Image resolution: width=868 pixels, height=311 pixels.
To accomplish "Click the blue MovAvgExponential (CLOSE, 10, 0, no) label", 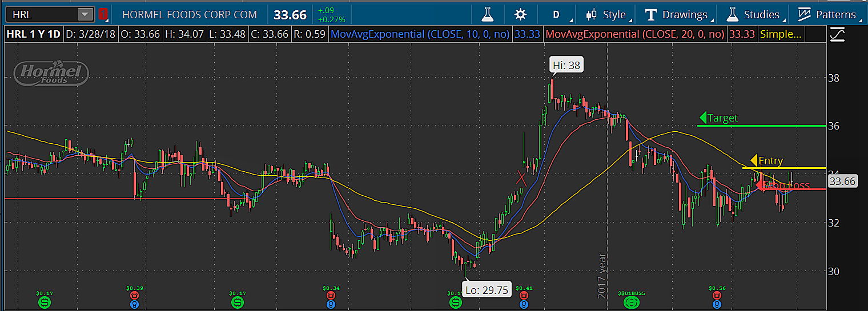I will [x=420, y=35].
